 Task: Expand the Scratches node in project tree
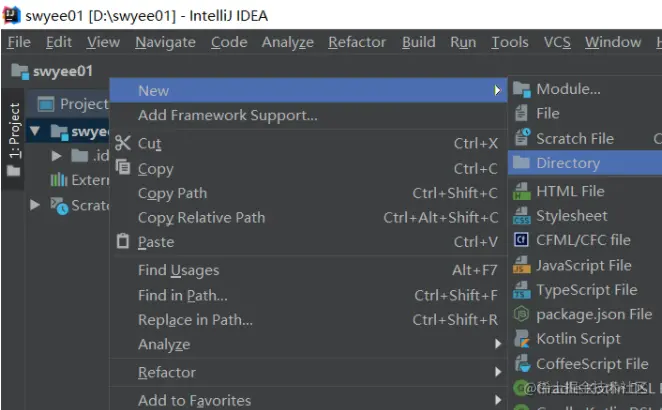35,205
